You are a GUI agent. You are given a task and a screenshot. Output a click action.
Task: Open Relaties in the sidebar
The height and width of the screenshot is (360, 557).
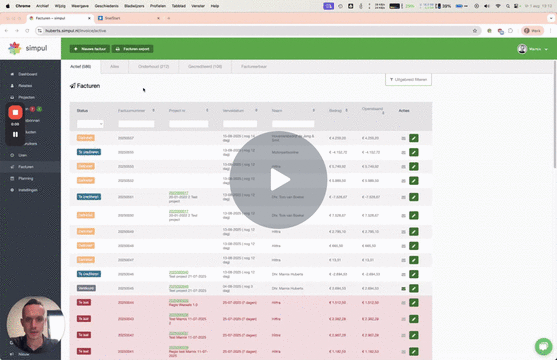(25, 86)
